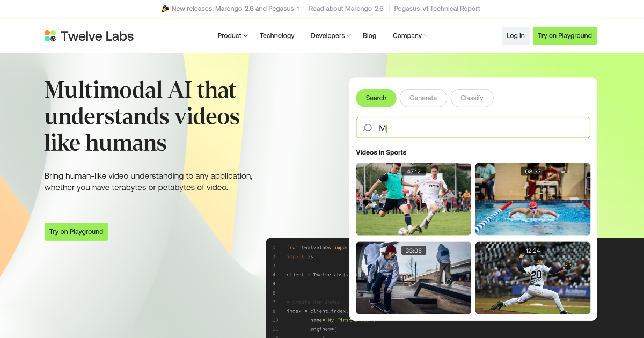The height and width of the screenshot is (338, 644).
Task: Click the Twelve Labs logo icon
Action: (50, 35)
